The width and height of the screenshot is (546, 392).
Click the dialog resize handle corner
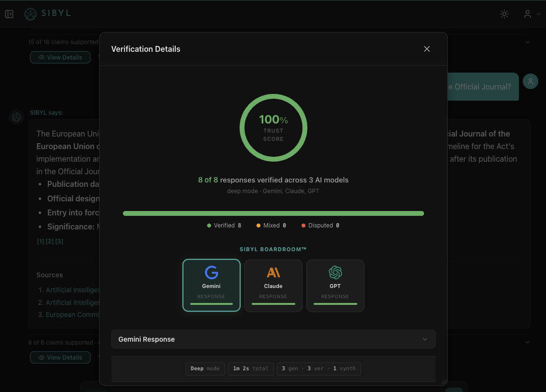coord(444,382)
